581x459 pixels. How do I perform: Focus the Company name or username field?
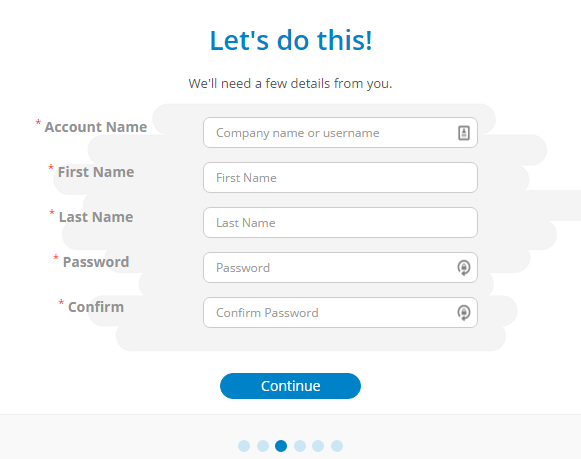(340, 133)
